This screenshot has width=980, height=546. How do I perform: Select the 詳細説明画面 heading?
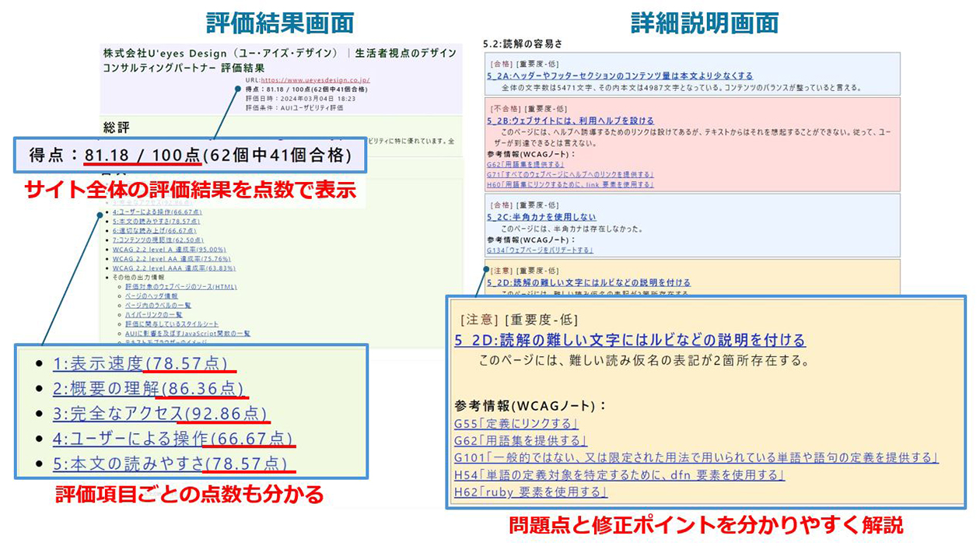click(x=703, y=23)
